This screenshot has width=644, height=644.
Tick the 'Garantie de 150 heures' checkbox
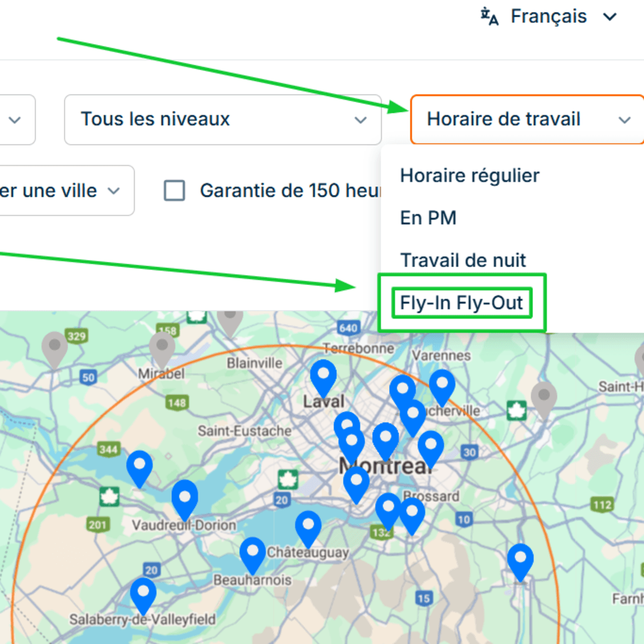click(174, 191)
